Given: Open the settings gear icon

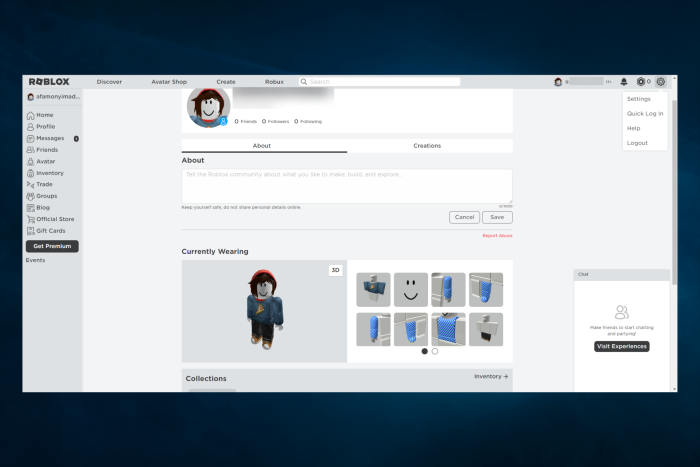Looking at the screenshot, I should (661, 82).
